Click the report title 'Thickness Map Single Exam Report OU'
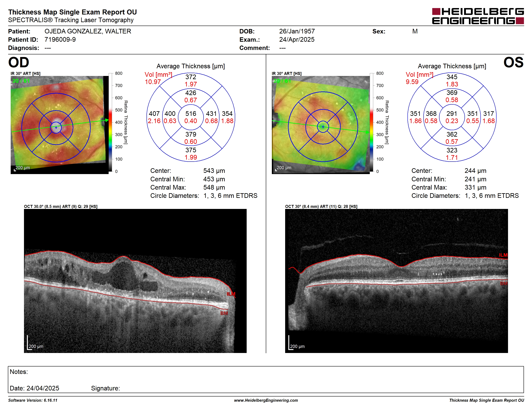This screenshot has height=411, width=532. pyautogui.click(x=72, y=12)
